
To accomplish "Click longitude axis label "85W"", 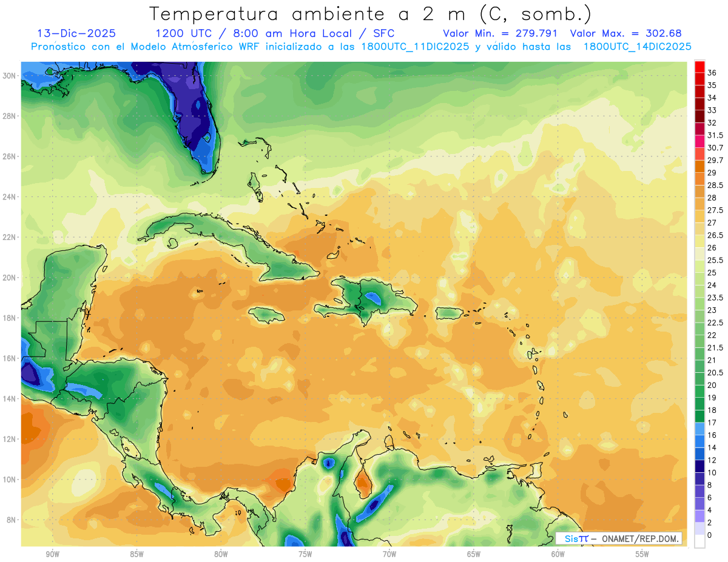I will pos(136,555).
